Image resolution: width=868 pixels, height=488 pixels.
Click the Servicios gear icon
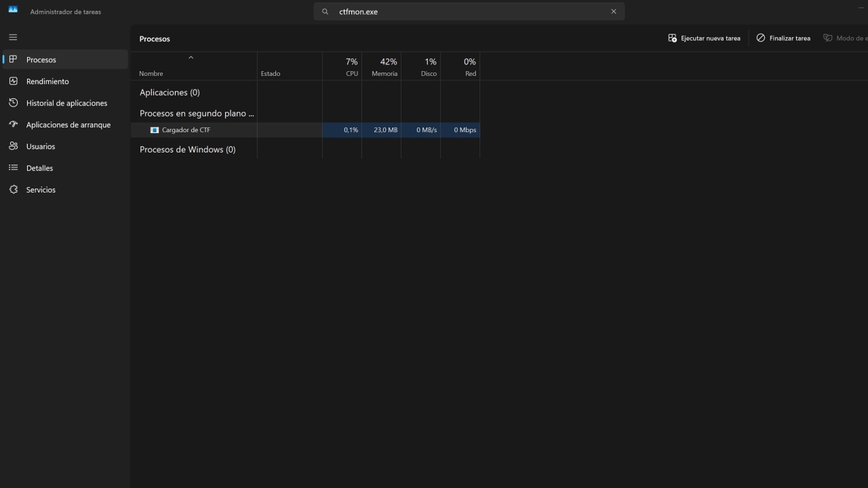tap(13, 189)
